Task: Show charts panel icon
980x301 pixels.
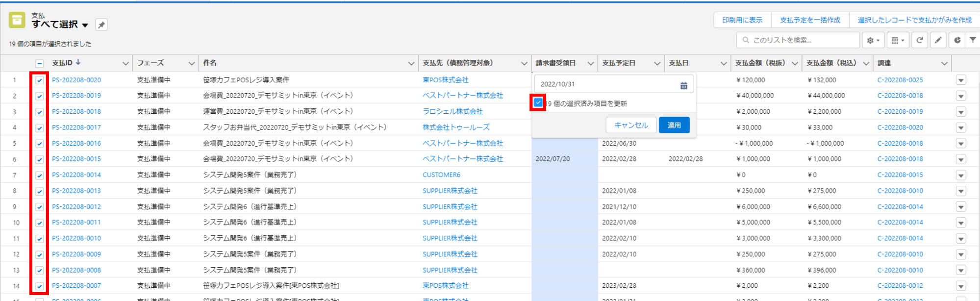Action: coord(957,40)
